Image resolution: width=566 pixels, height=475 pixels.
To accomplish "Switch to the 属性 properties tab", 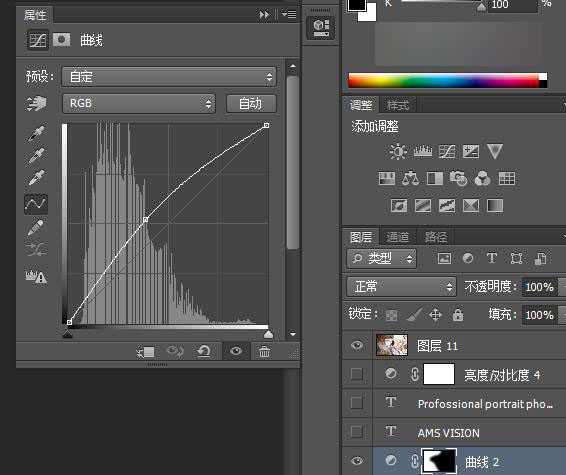I will click(x=35, y=15).
